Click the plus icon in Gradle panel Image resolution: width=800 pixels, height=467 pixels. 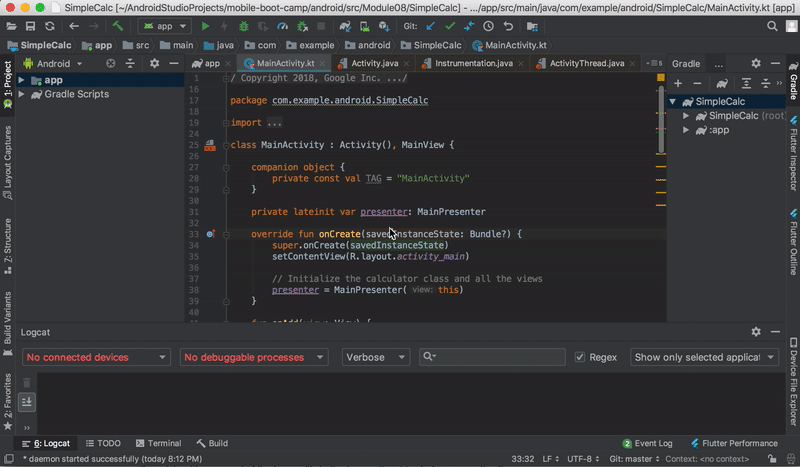[678, 83]
